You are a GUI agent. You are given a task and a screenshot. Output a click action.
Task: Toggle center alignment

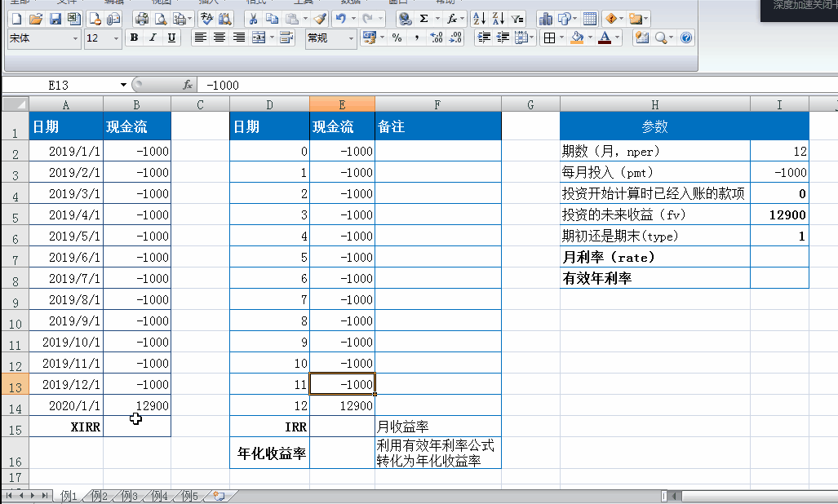pyautogui.click(x=219, y=38)
